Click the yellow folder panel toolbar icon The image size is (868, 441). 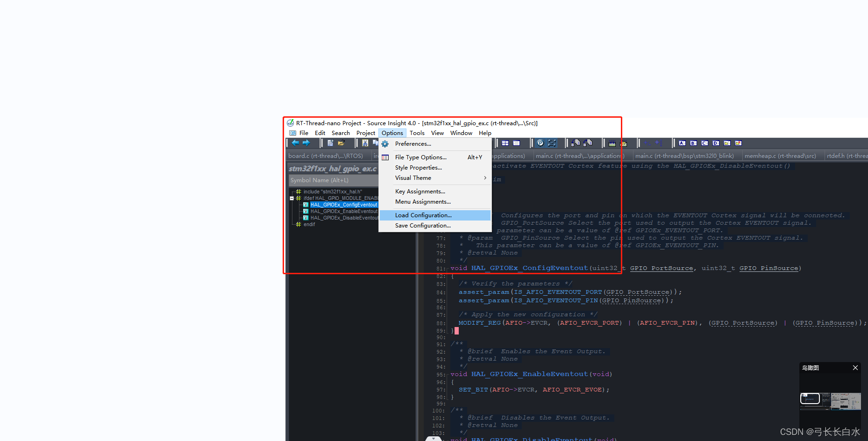(x=727, y=143)
